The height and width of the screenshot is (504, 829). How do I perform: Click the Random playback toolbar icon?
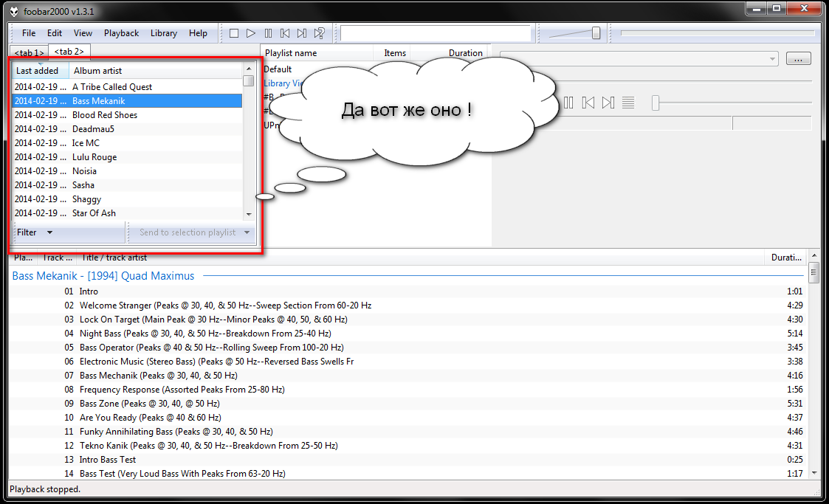pyautogui.click(x=319, y=33)
